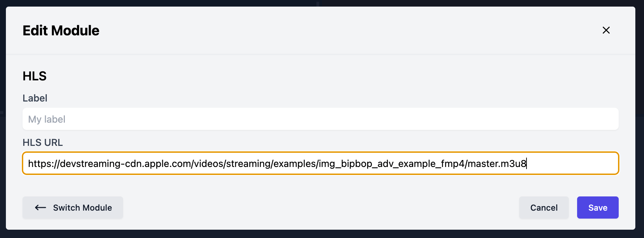Viewport: 644px width, 238px height.
Task: Click Cancel to discard changes
Action: (x=543, y=208)
